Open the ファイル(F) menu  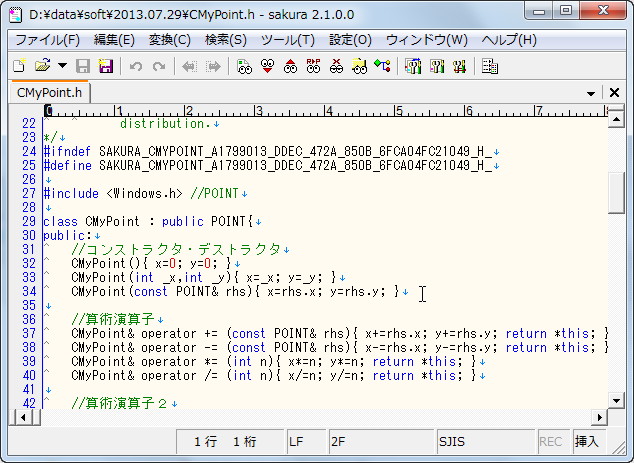point(48,40)
